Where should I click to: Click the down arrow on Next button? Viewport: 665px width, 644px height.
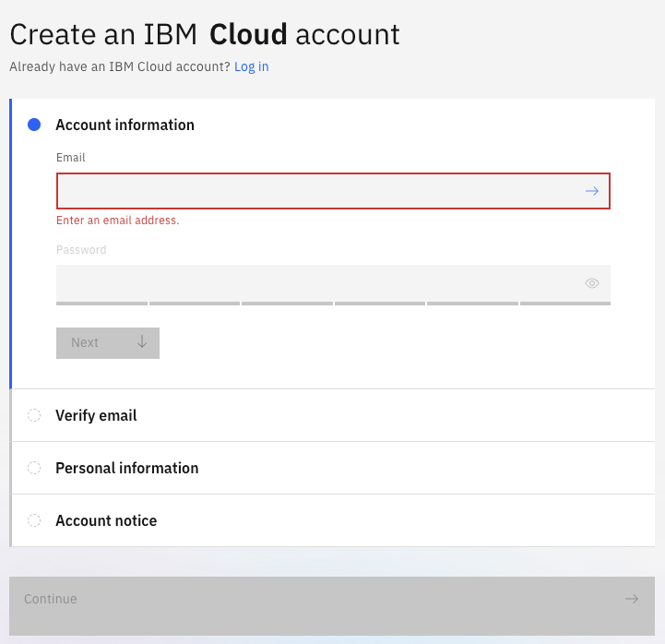click(142, 342)
